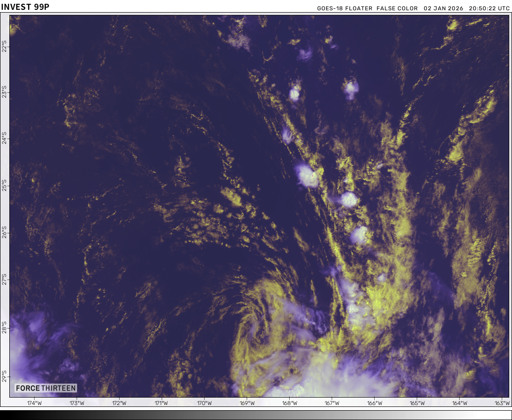Click the 165°W longitude tick label
Viewport: 512px width, 420px height.
[x=417, y=403]
